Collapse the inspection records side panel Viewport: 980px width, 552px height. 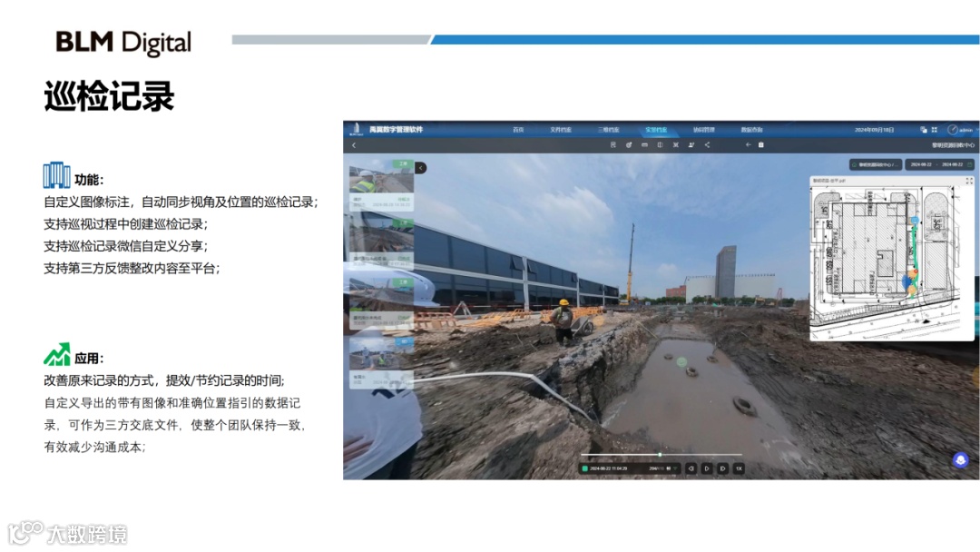click(x=421, y=168)
